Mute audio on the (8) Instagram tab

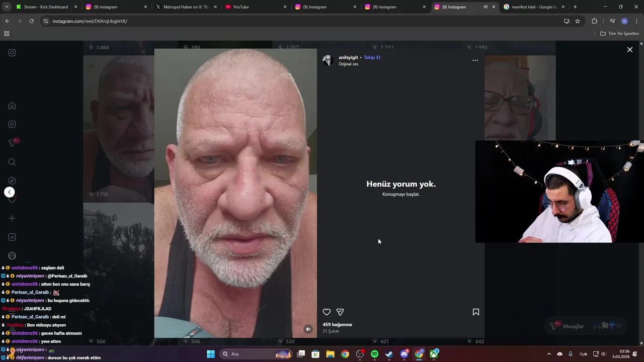[486, 7]
